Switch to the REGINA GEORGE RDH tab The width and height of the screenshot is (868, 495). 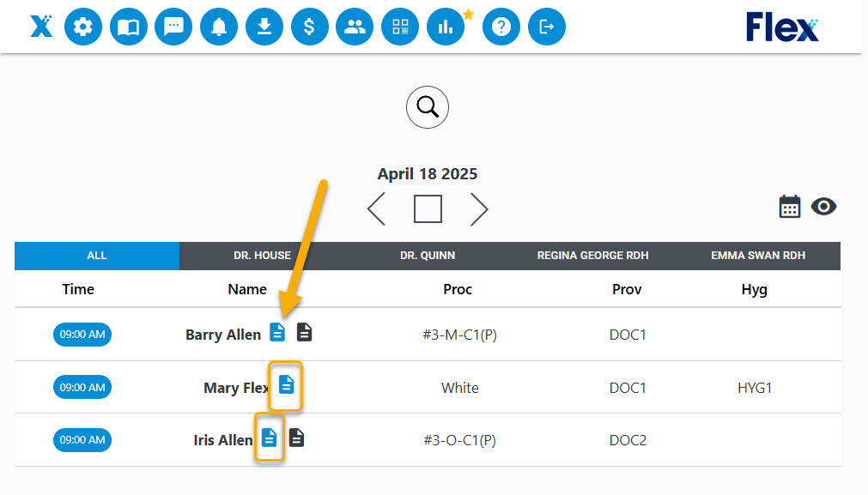pyautogui.click(x=592, y=256)
